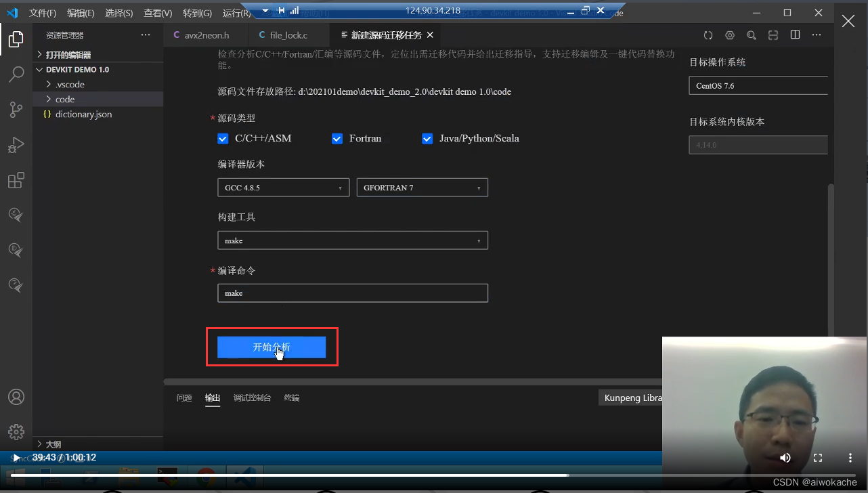Open the GCC 4.8.5 compiler dropdown

tap(283, 188)
